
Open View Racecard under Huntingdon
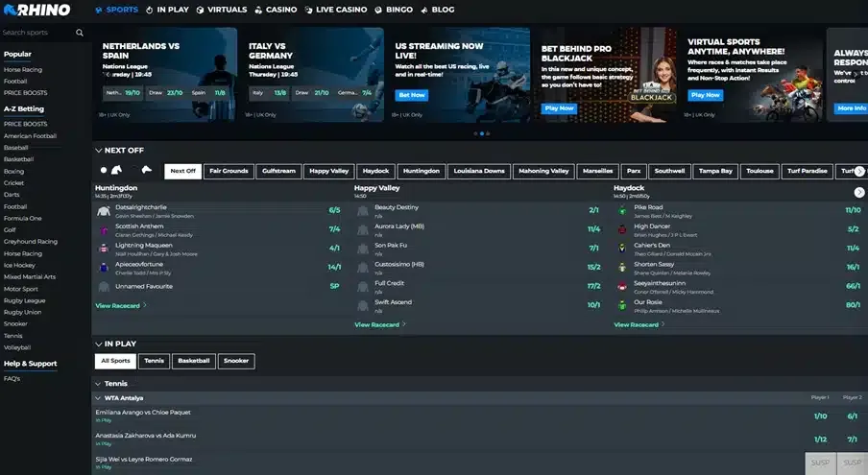[x=121, y=306]
